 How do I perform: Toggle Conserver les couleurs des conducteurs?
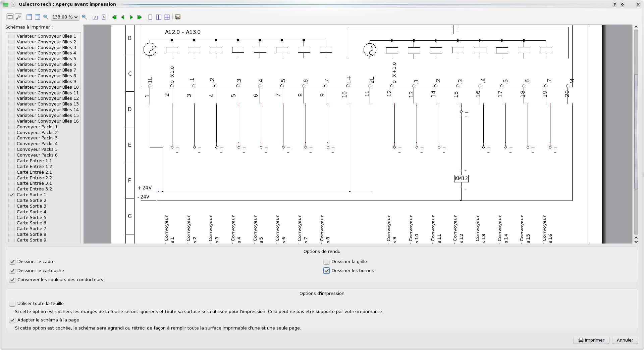point(12,280)
